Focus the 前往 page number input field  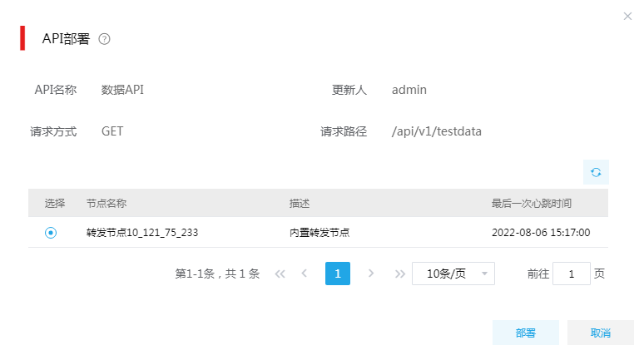pyautogui.click(x=572, y=274)
